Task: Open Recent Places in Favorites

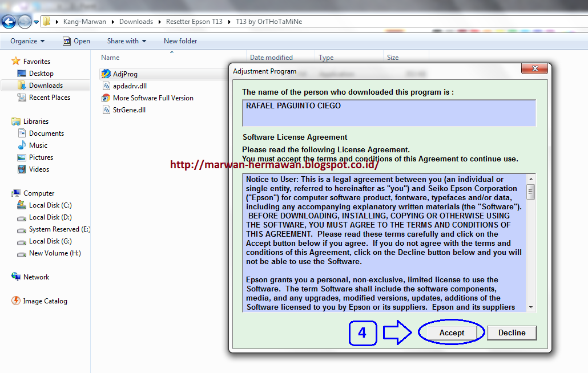Action: point(50,98)
